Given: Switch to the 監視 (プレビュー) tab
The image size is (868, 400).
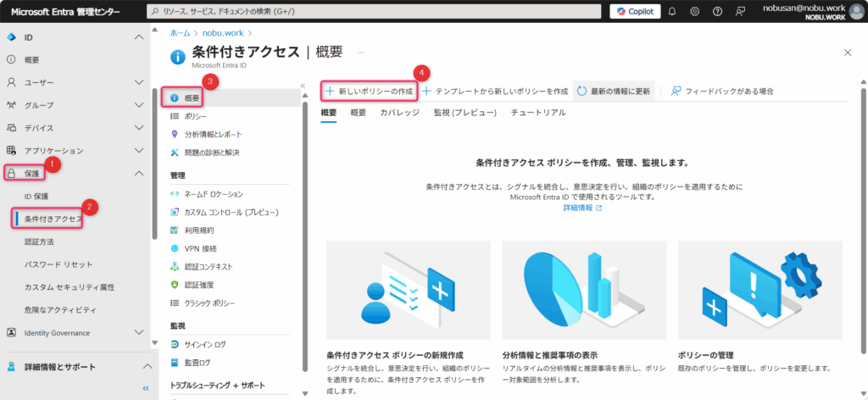Looking at the screenshot, I should [x=465, y=113].
